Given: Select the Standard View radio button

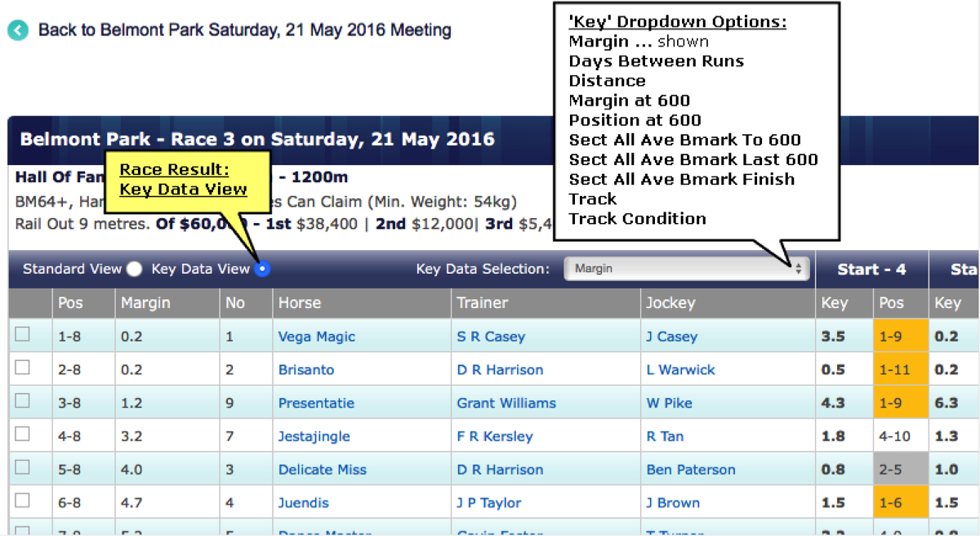Looking at the screenshot, I should (135, 269).
